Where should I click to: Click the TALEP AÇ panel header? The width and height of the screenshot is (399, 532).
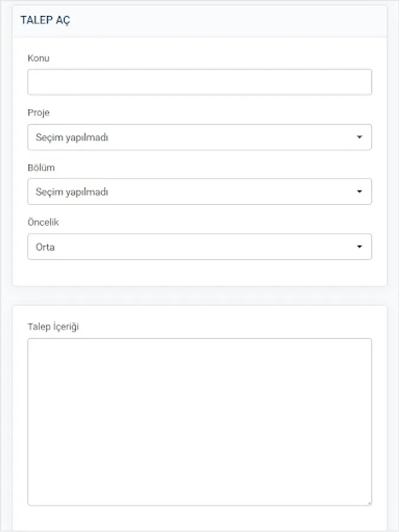[46, 20]
